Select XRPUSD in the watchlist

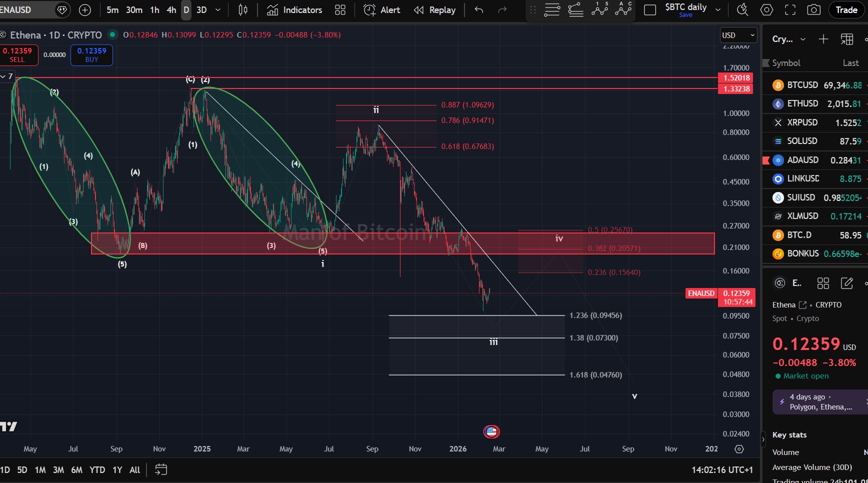[815, 122]
